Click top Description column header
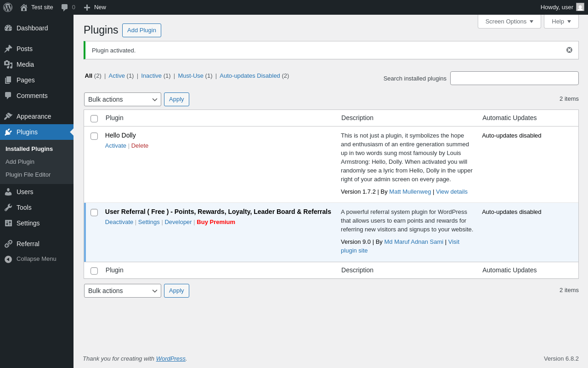 [357, 118]
